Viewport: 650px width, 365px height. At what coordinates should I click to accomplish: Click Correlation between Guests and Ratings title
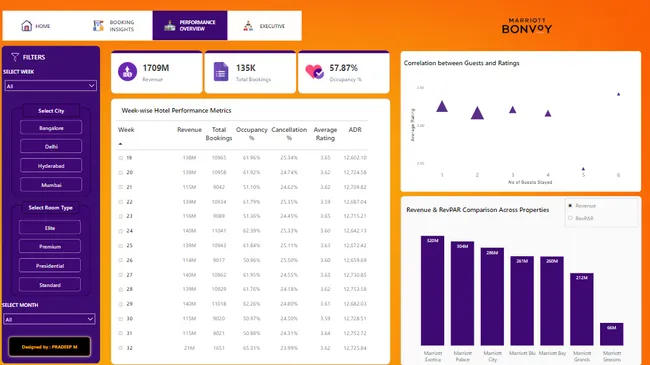(x=461, y=63)
